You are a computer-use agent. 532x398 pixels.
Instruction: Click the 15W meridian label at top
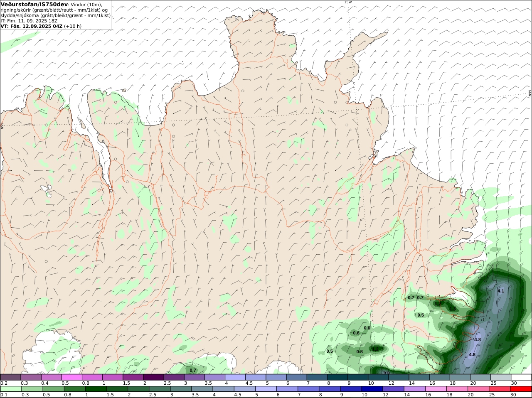click(348, 2)
